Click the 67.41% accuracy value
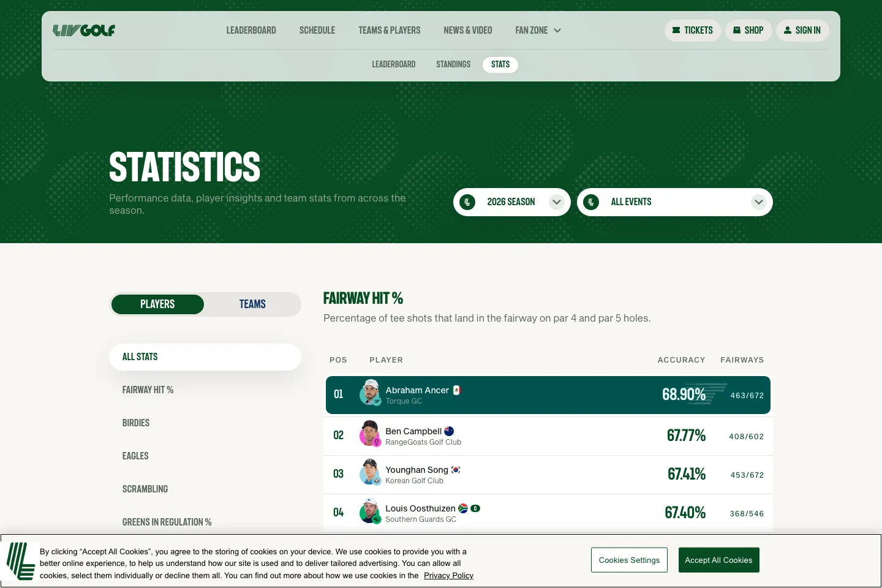The height and width of the screenshot is (588, 882). 687,474
